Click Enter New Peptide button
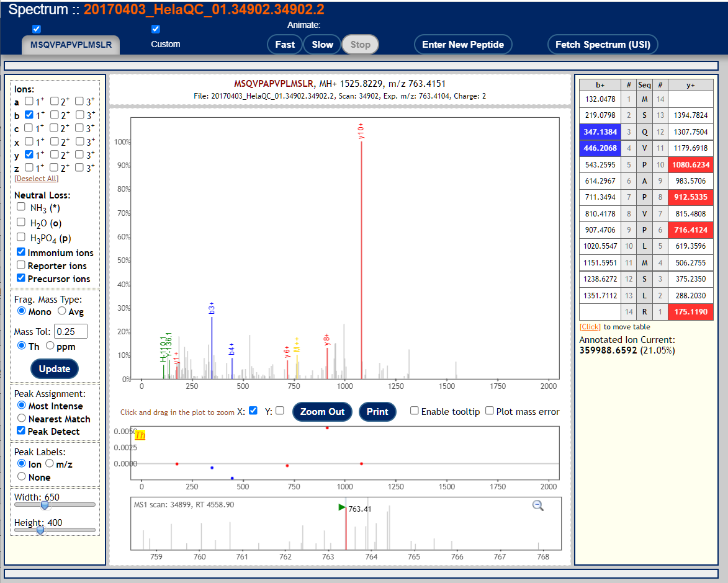Viewport: 728px width, 583px height. pos(463,45)
